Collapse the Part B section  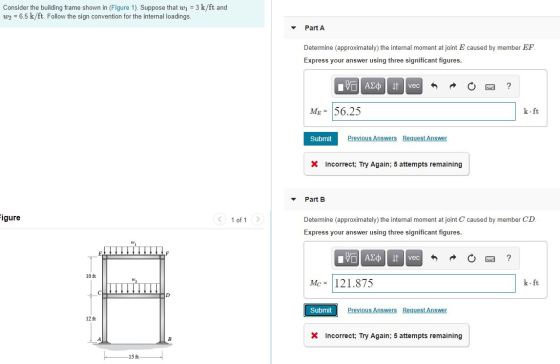click(x=294, y=199)
